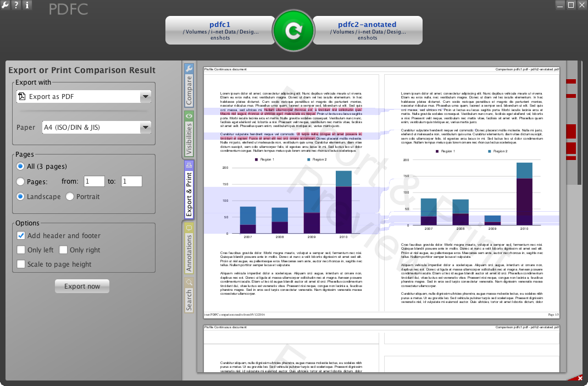Select the All (3 pages) radio button
Viewport: 588px width, 386px height.
click(20, 166)
